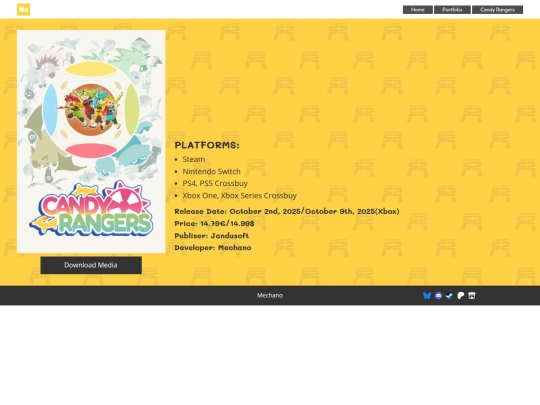Open the Bluesky butterfly link in footer
The image size is (540, 405).
point(427,295)
